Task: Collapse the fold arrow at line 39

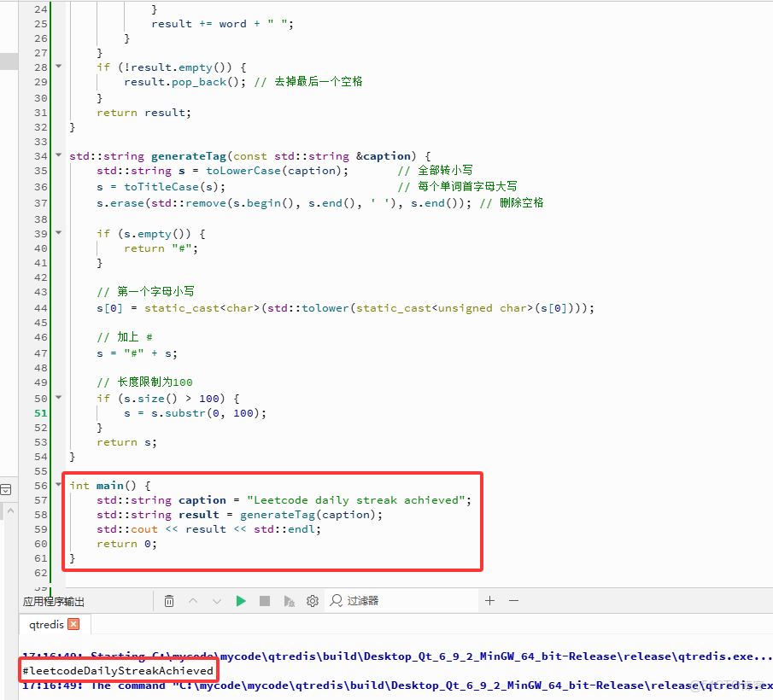Action: coord(59,232)
